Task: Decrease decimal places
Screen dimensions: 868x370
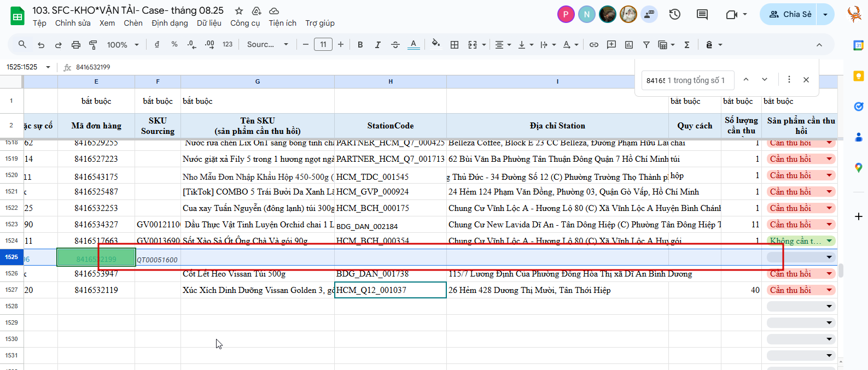Action: click(191, 44)
